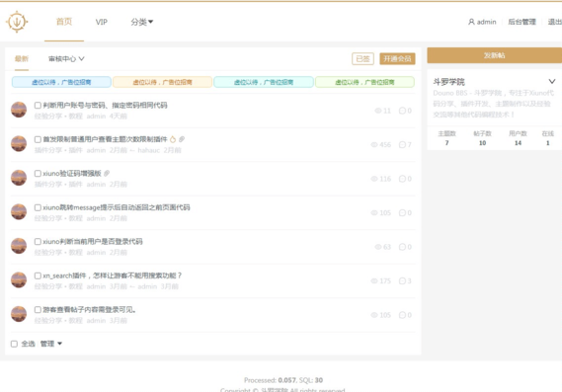The height and width of the screenshot is (392, 562).
Task: Open author avatar of xn_search插件 post
Action: 19,279
